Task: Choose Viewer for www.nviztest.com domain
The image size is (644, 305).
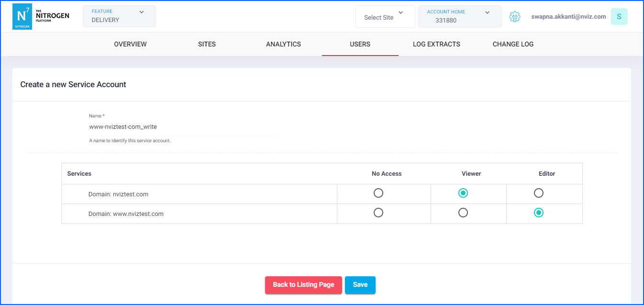Action: coord(463,213)
